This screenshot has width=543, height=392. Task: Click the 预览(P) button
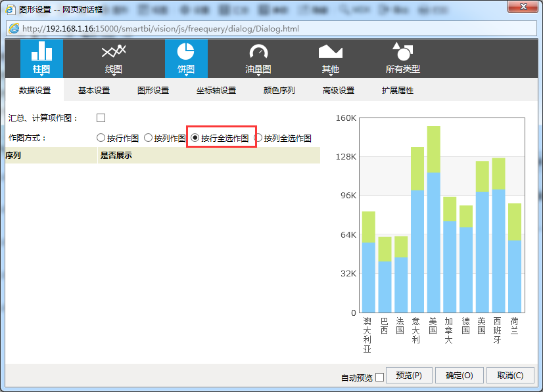[x=409, y=376]
